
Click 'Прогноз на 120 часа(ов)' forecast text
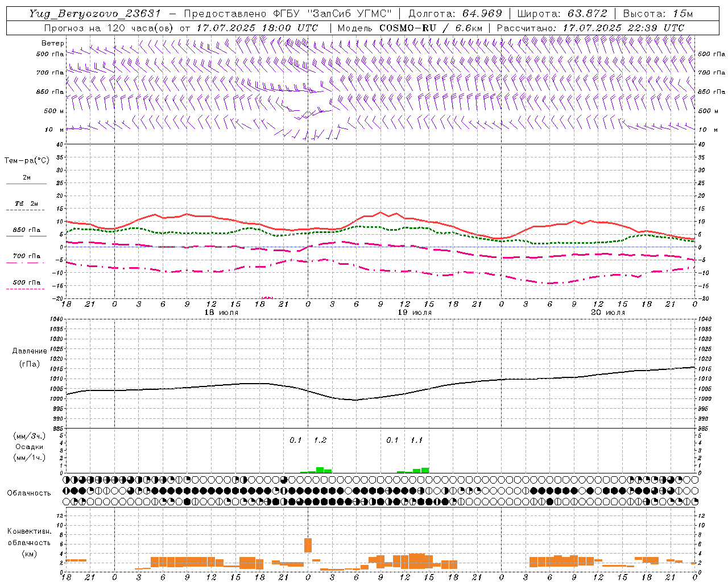108,28
